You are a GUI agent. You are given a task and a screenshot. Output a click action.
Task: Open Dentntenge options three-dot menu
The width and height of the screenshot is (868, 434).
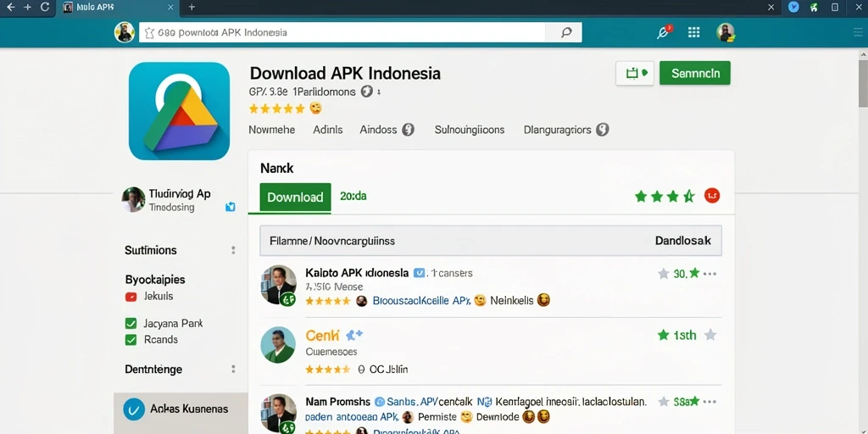[x=233, y=370]
